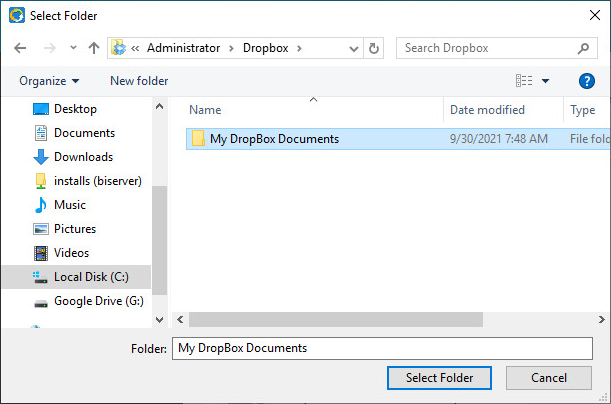The width and height of the screenshot is (611, 404).
Task: Open the address bar history dropdown
Action: 352,48
